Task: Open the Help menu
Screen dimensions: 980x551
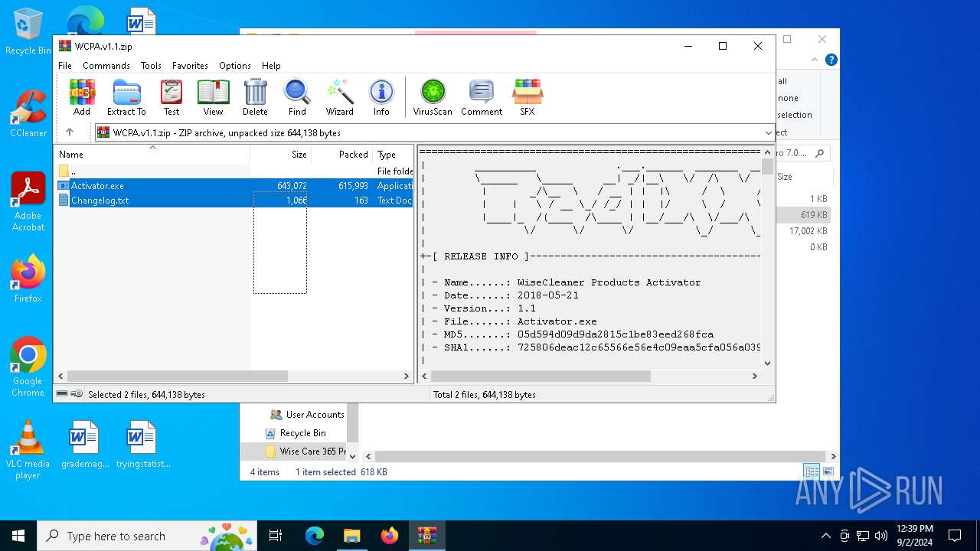Action: click(271, 66)
